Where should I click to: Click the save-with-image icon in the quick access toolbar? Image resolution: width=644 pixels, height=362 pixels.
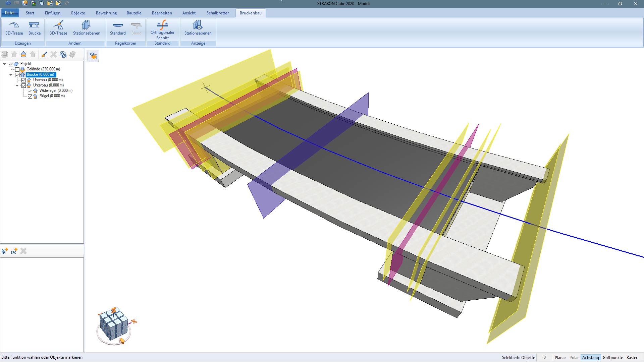(x=33, y=3)
